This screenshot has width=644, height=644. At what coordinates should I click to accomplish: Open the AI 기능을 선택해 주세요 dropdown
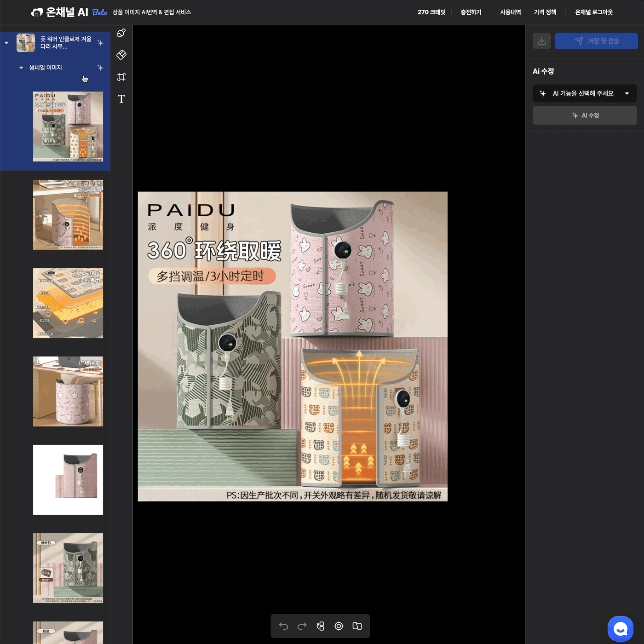tap(585, 93)
